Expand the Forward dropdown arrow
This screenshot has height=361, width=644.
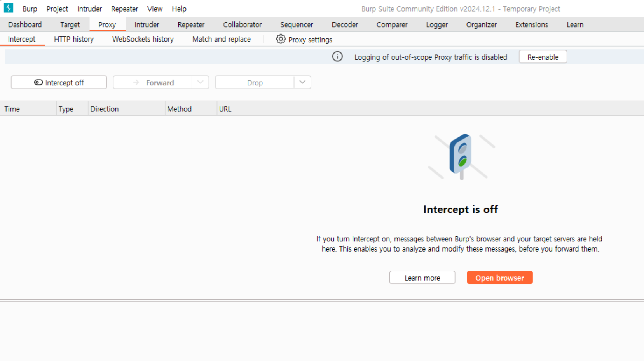coord(201,82)
